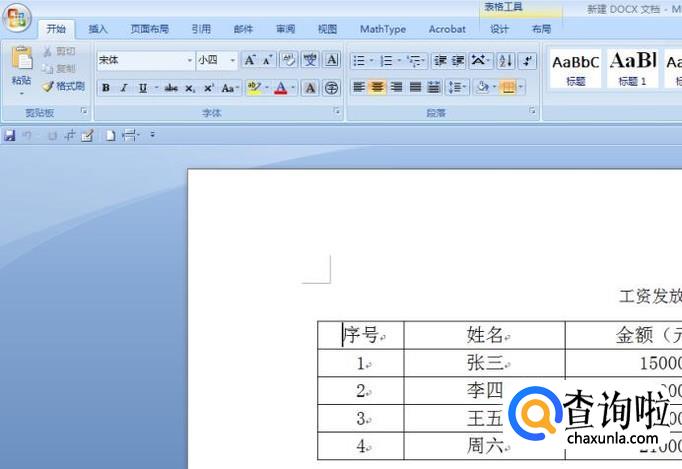Apply superscript formatting
Image resolution: width=682 pixels, height=469 pixels.
coord(209,88)
